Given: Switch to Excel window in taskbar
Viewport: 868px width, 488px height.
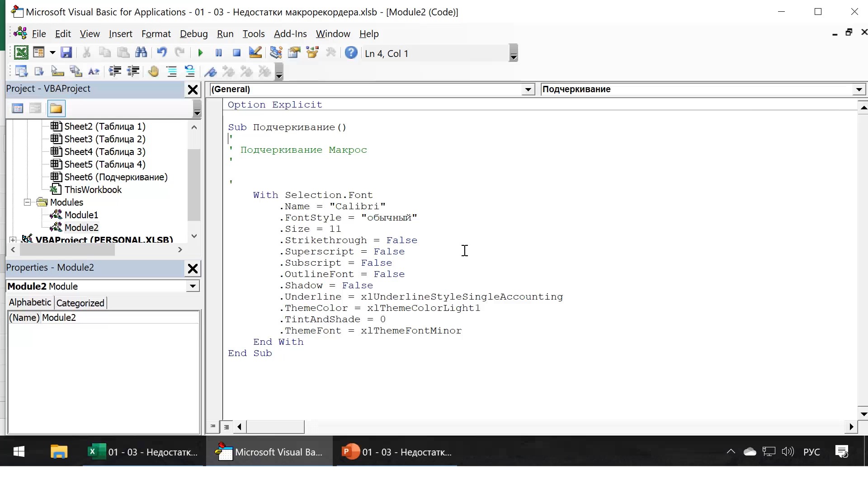Looking at the screenshot, I should [144, 452].
